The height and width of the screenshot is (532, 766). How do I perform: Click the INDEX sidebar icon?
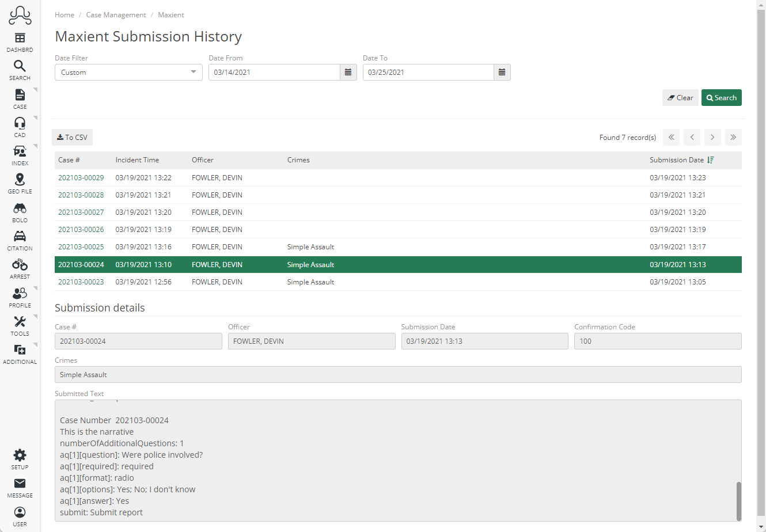[x=20, y=152]
